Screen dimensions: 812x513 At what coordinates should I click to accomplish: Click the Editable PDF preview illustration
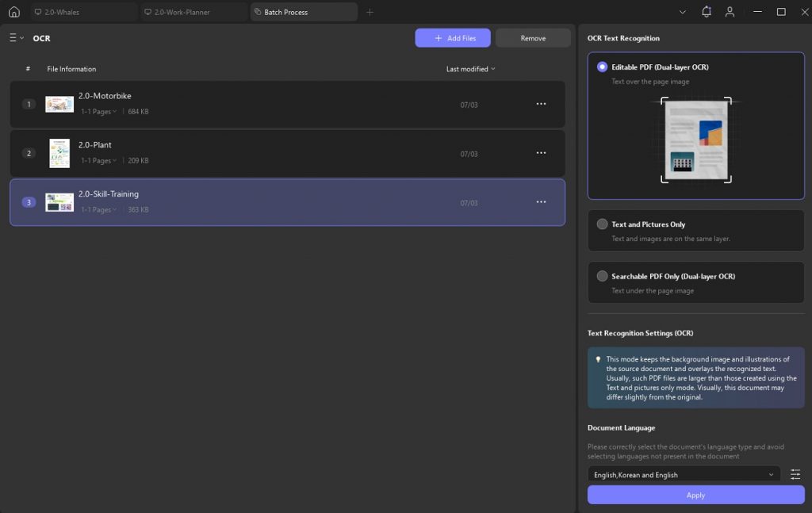pyautogui.click(x=696, y=140)
